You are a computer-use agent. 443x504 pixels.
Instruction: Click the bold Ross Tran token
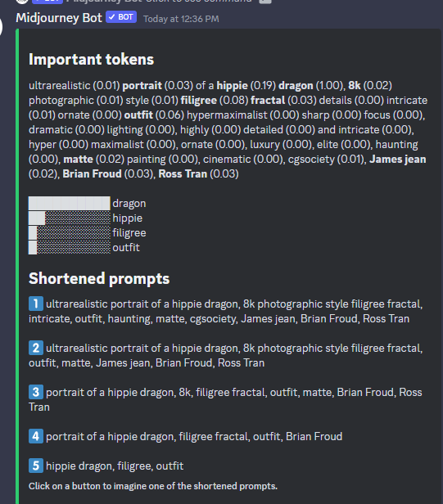(x=183, y=174)
